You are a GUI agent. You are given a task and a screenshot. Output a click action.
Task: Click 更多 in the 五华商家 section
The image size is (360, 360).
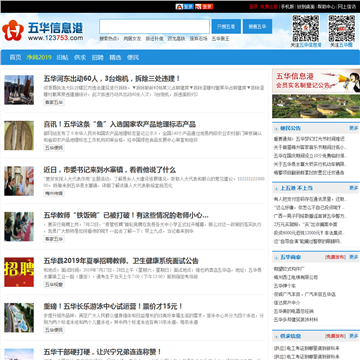point(354,257)
